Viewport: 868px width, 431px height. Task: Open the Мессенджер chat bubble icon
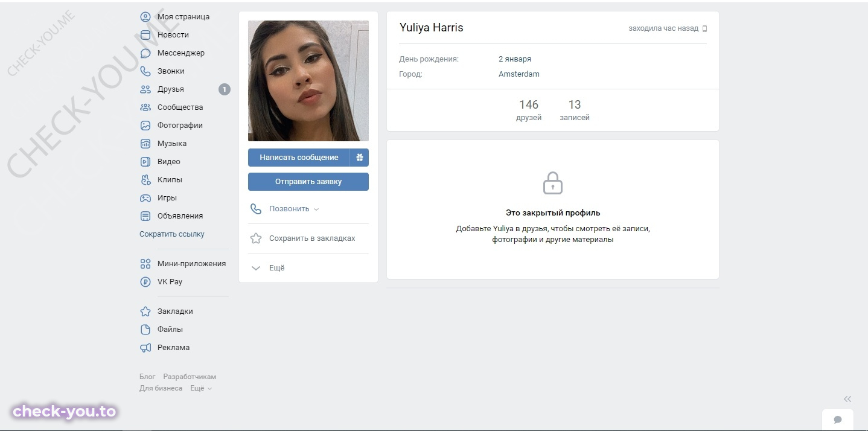(145, 53)
